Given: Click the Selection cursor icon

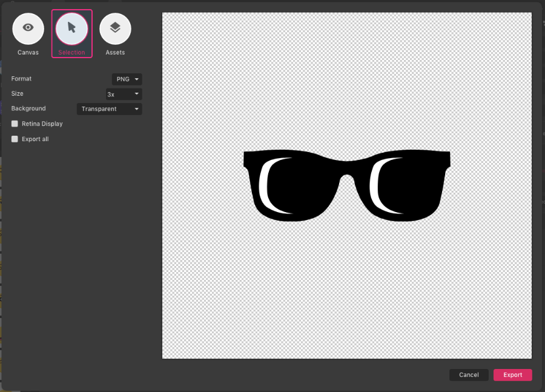Looking at the screenshot, I should pos(71,28).
